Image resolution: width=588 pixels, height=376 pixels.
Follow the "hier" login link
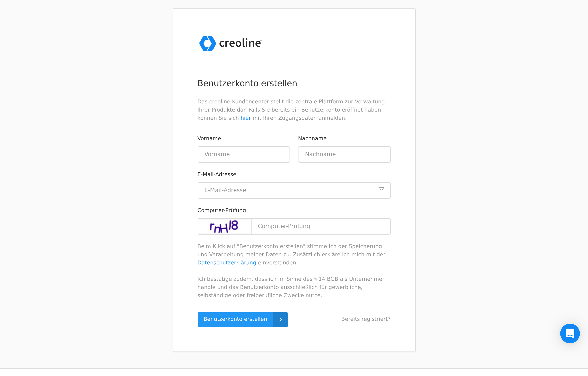point(245,118)
